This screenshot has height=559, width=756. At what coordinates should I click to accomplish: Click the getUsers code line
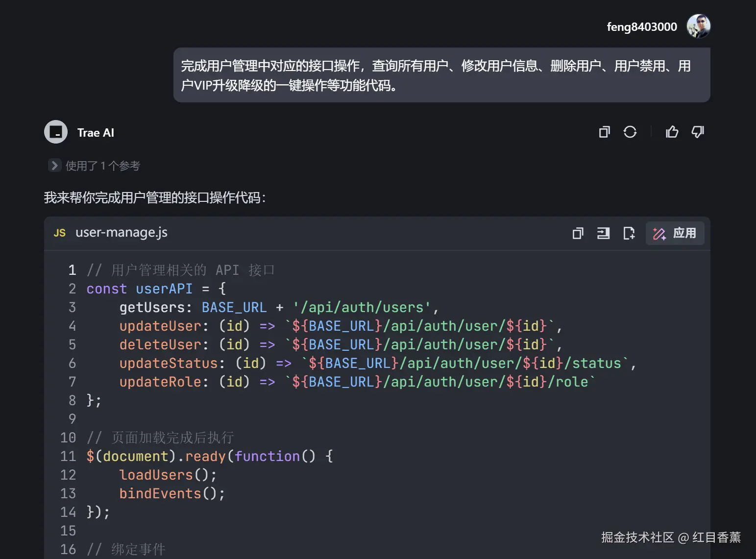(x=279, y=307)
